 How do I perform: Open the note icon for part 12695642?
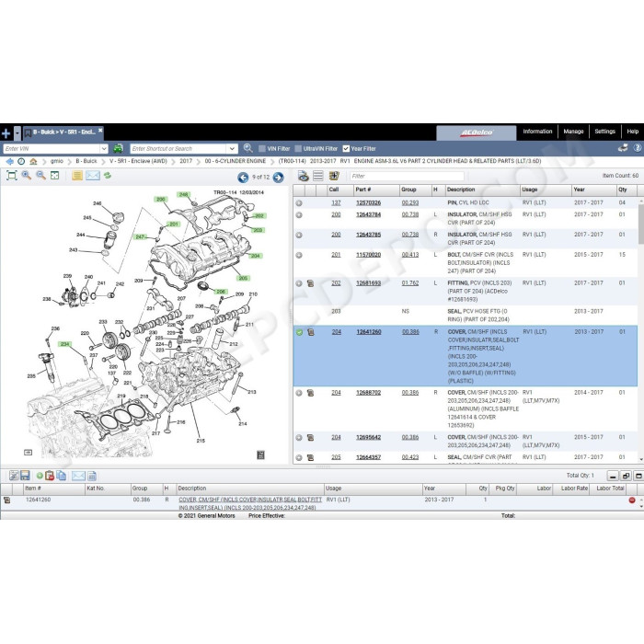311,438
